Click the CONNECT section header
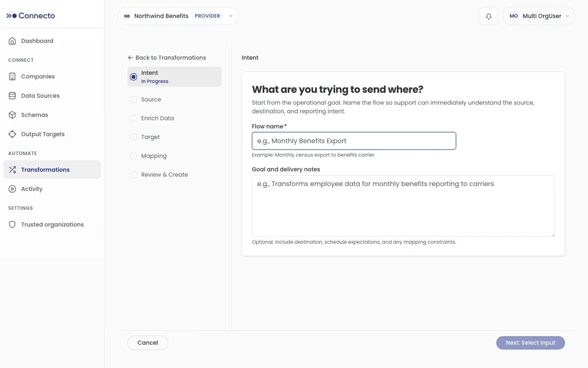This screenshot has height=368, width=588. [21, 60]
